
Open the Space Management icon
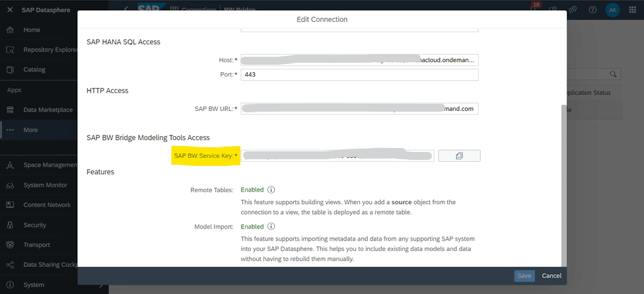[x=11, y=165]
